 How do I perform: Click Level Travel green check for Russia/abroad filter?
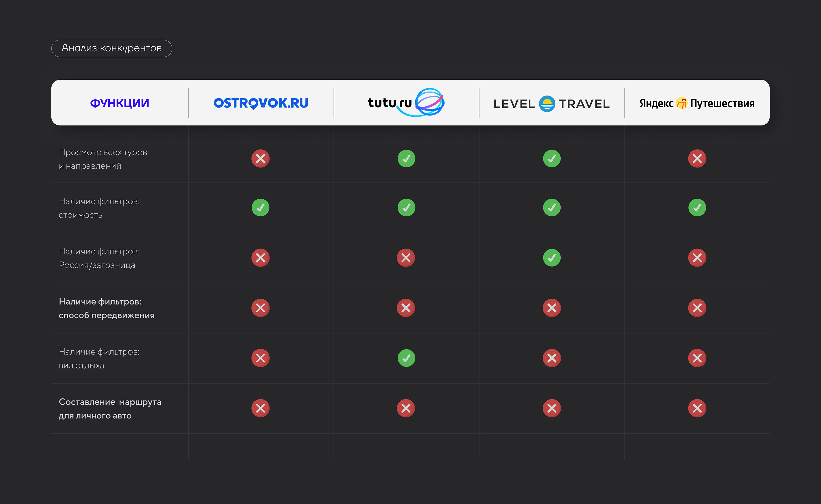tap(552, 258)
